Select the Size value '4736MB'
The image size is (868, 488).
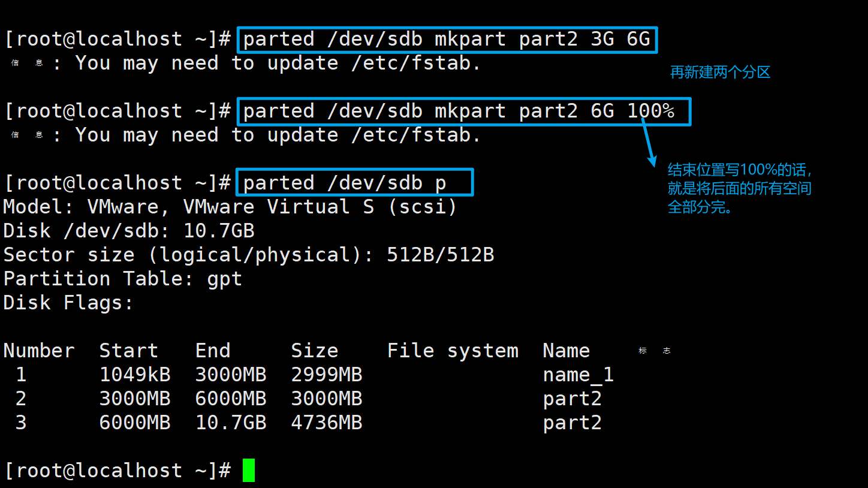[x=327, y=423]
